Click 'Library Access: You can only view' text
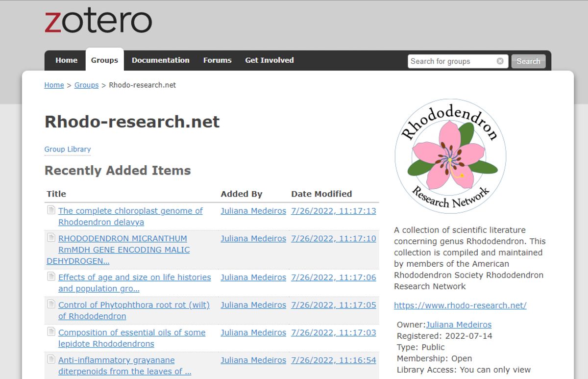This screenshot has width=588, height=379. coord(464,370)
